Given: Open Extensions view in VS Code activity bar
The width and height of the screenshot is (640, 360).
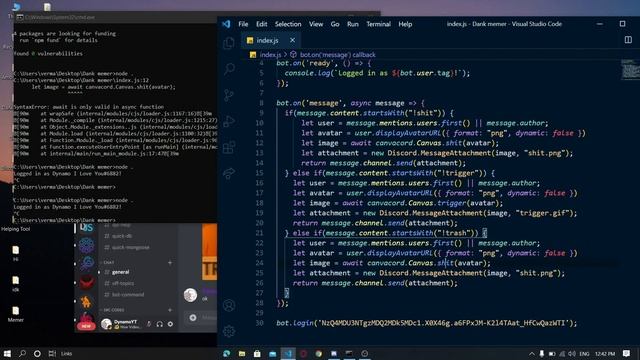Looking at the screenshot, I should click(229, 147).
